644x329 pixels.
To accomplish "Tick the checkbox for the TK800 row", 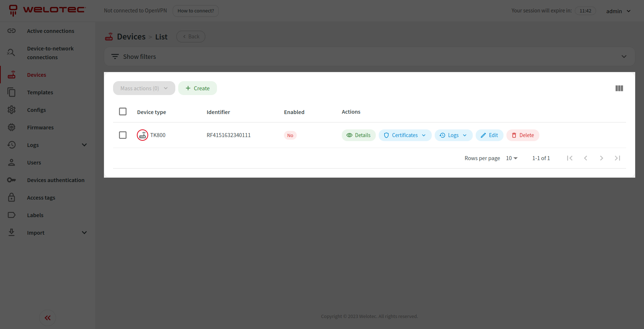I will [123, 135].
